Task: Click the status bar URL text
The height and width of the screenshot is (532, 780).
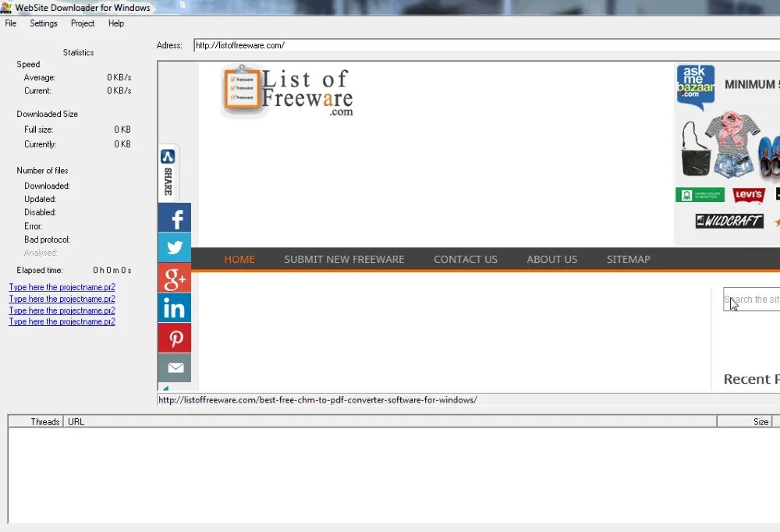Action: click(318, 400)
